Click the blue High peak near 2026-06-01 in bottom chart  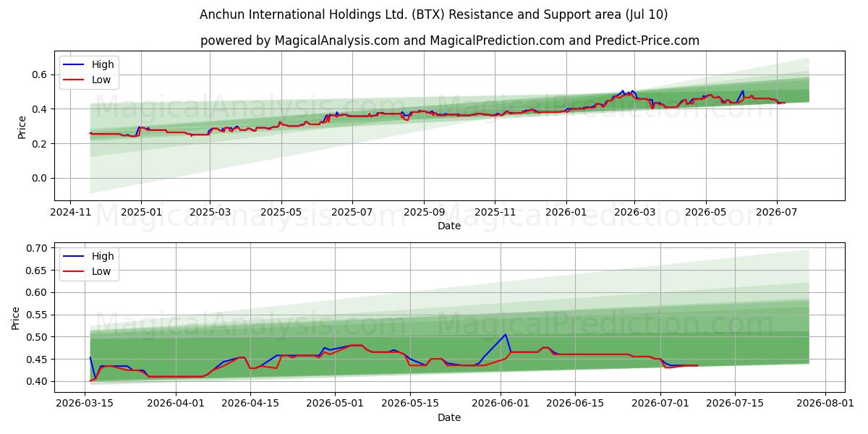click(x=506, y=334)
